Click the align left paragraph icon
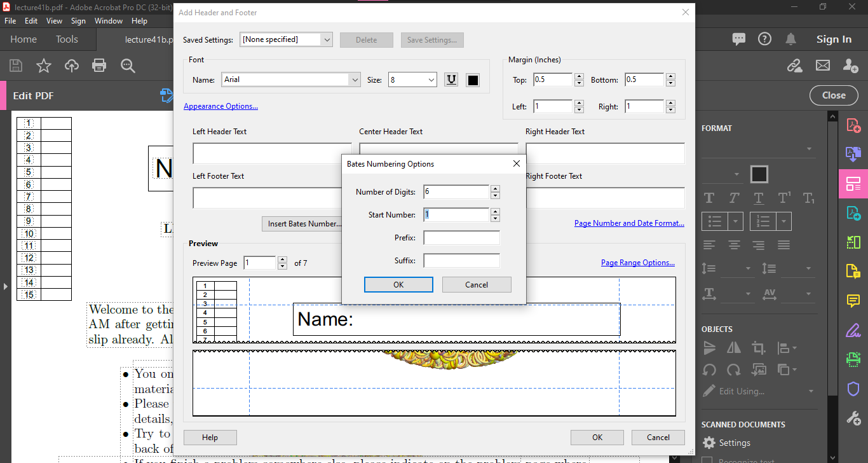The image size is (868, 463). (709, 245)
